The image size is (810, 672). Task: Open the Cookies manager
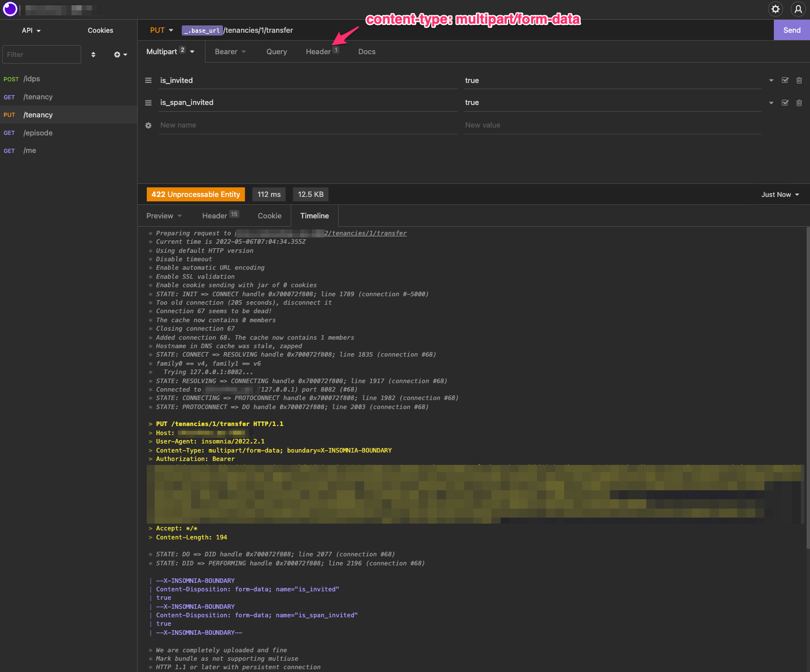pos(100,30)
